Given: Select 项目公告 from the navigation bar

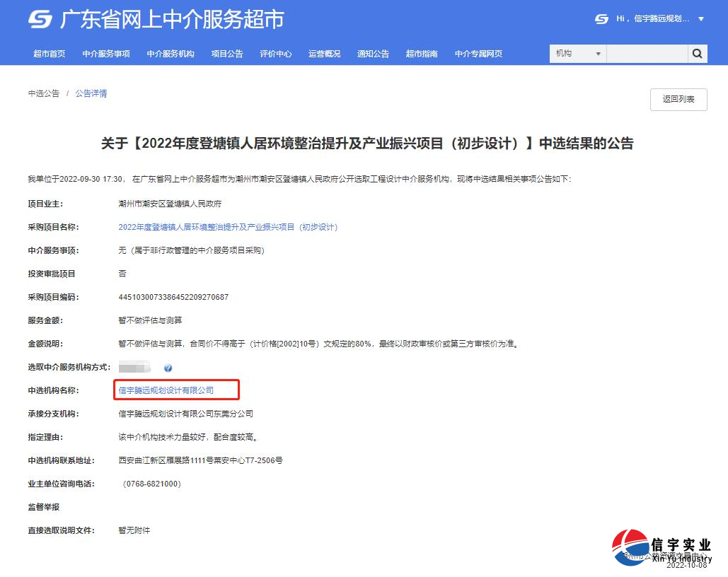Looking at the screenshot, I should [227, 53].
